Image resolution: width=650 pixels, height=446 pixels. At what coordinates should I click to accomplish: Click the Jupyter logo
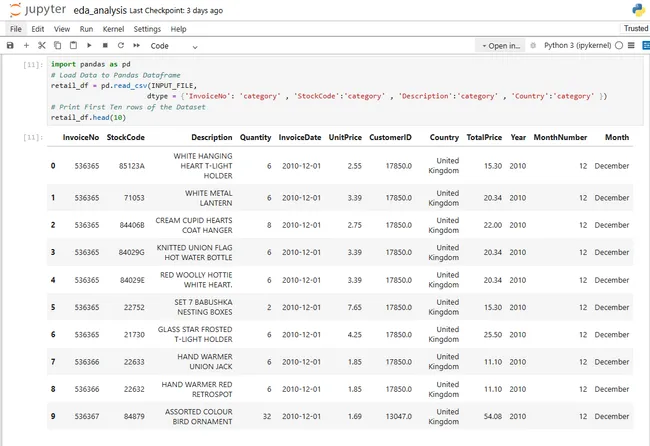pos(37,10)
